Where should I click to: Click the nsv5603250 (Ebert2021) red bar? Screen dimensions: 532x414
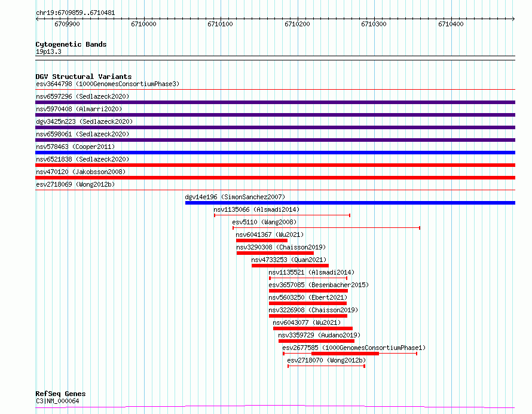click(x=308, y=303)
